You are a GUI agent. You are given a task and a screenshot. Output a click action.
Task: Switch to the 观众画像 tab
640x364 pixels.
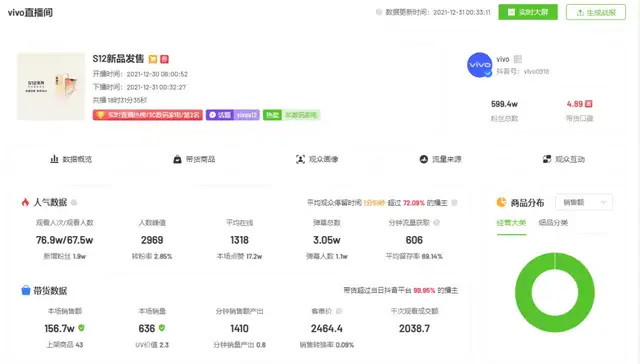coord(317,159)
